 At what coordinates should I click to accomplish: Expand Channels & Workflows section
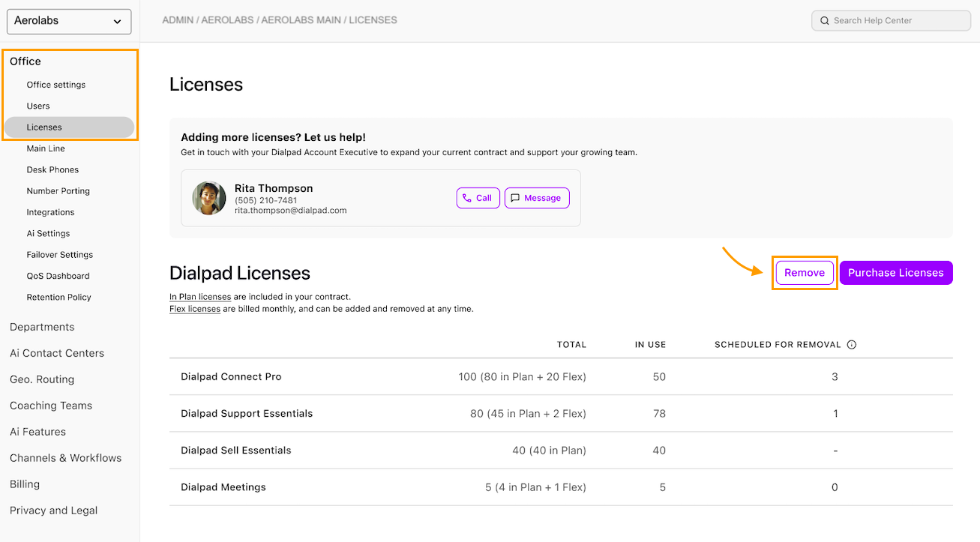[x=65, y=458]
